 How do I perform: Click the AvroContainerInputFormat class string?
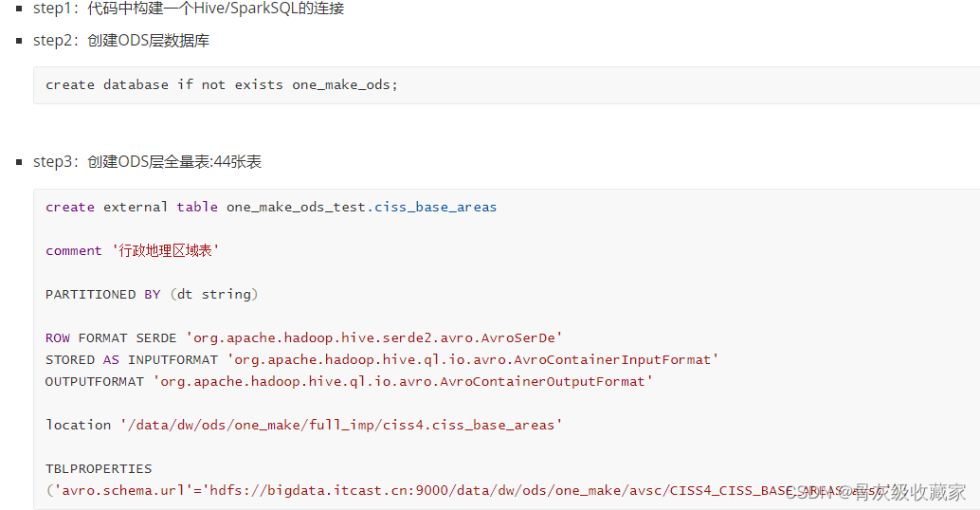point(473,360)
